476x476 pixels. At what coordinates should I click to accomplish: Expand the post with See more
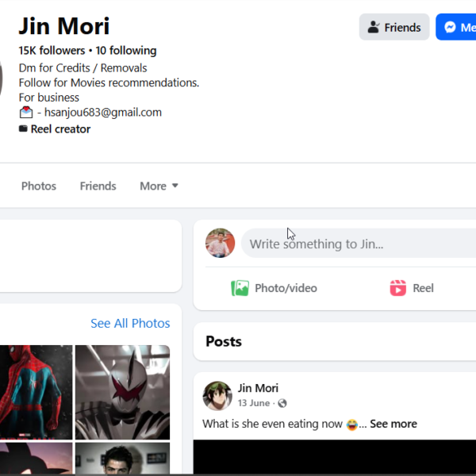point(393,424)
